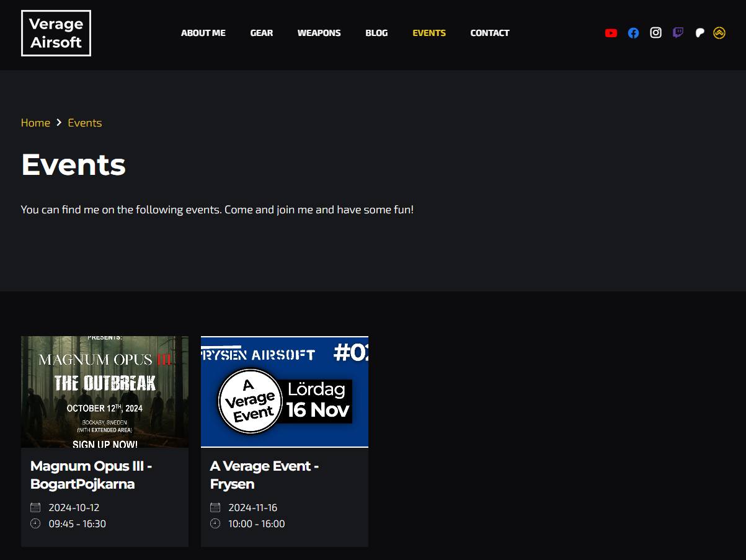746x560 pixels.
Task: Click the time text 10:00 - 16:00
Action: pyautogui.click(x=257, y=523)
